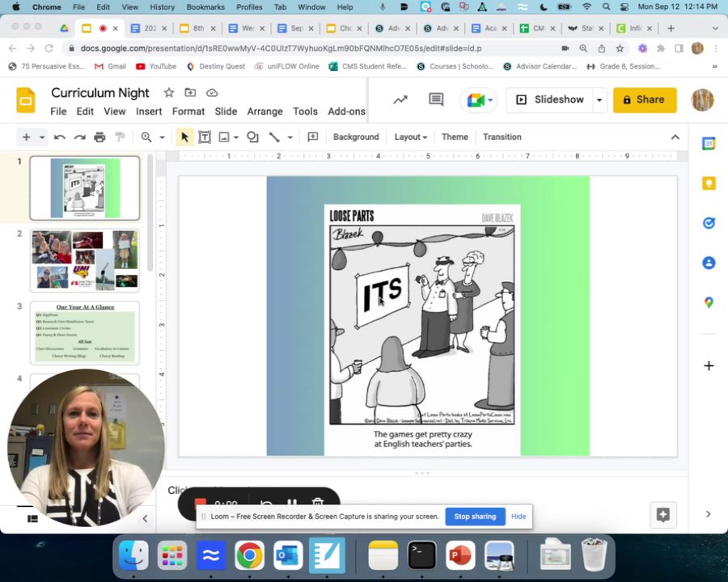
Task: Click the Undo arrow in toolbar
Action: [x=59, y=137]
